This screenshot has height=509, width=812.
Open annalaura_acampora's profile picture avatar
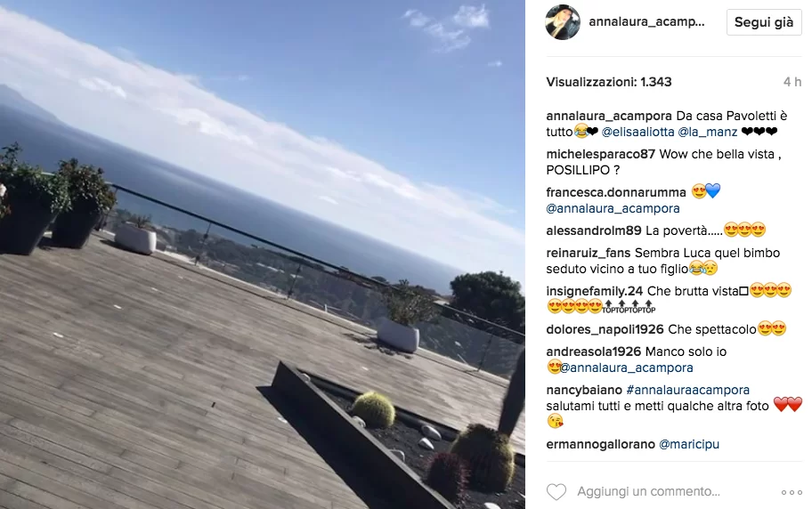coord(563,22)
